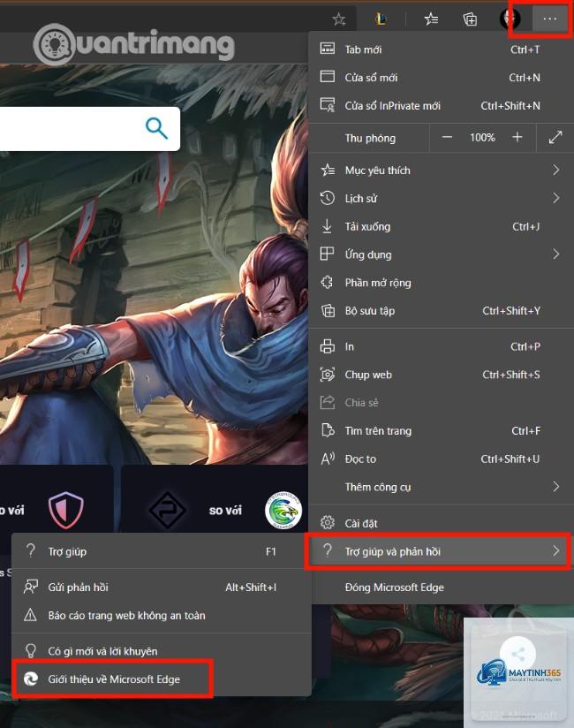Click the Settings and more three-dots button
The height and width of the screenshot is (728, 574).
click(549, 19)
